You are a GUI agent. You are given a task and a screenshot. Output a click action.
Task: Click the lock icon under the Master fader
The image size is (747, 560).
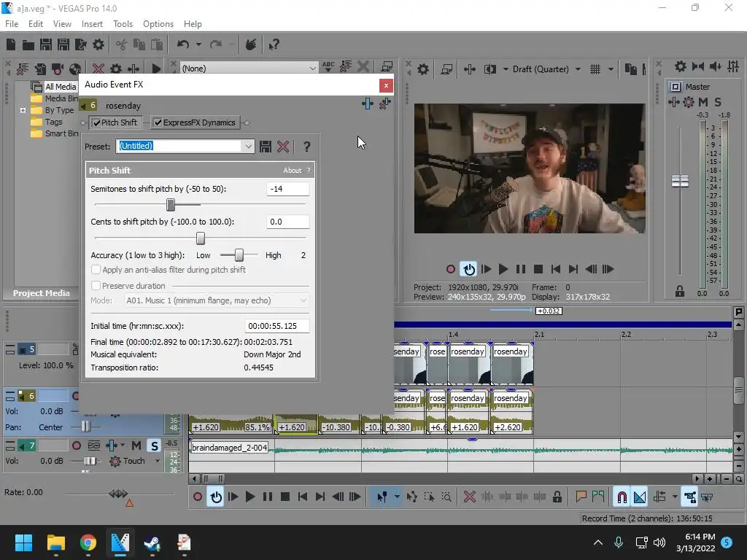click(680, 290)
